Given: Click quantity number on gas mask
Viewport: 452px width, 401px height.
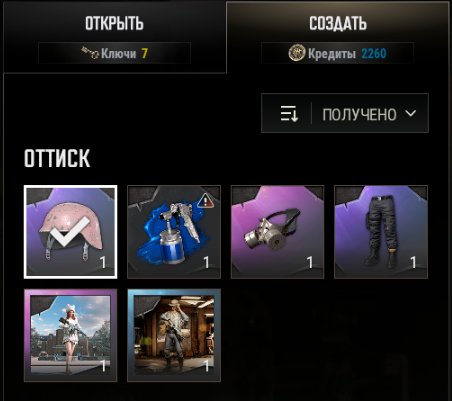Looking at the screenshot, I should click(x=310, y=262).
